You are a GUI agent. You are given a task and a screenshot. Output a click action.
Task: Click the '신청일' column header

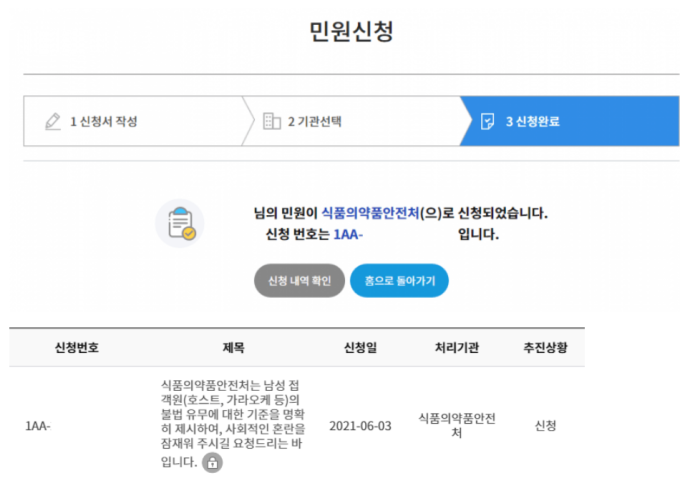click(361, 347)
